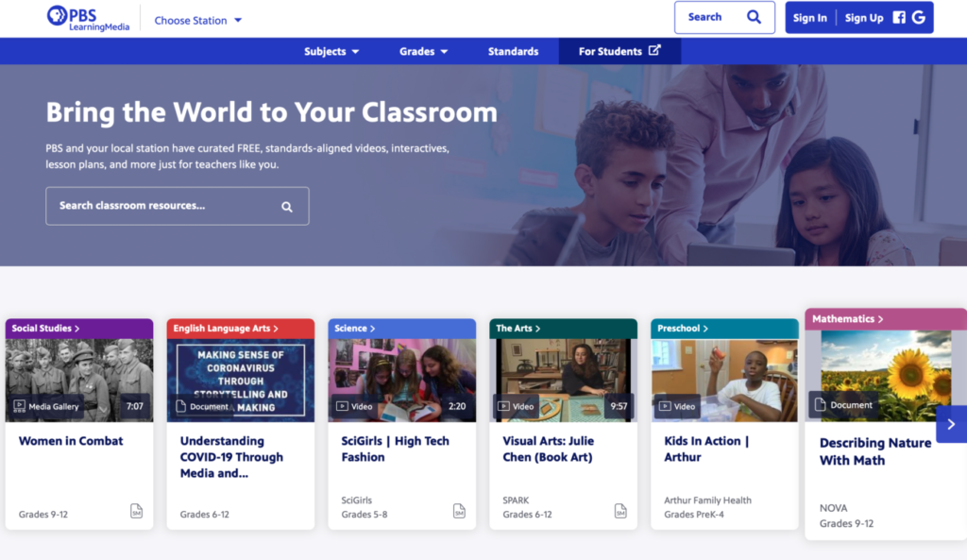This screenshot has height=560, width=967.
Task: Click the Search classroom resources field
Action: 177,206
